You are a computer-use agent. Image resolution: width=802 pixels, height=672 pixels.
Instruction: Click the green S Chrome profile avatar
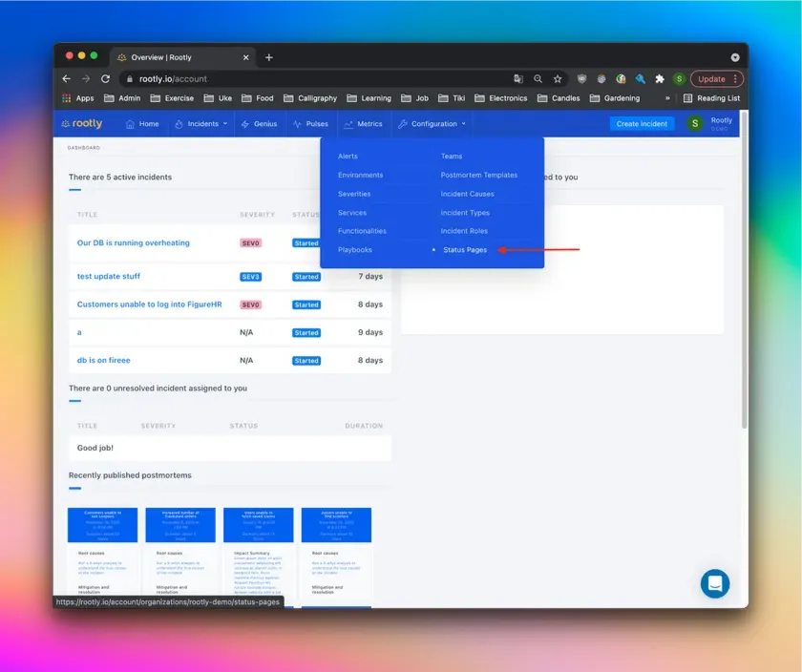pyautogui.click(x=679, y=79)
